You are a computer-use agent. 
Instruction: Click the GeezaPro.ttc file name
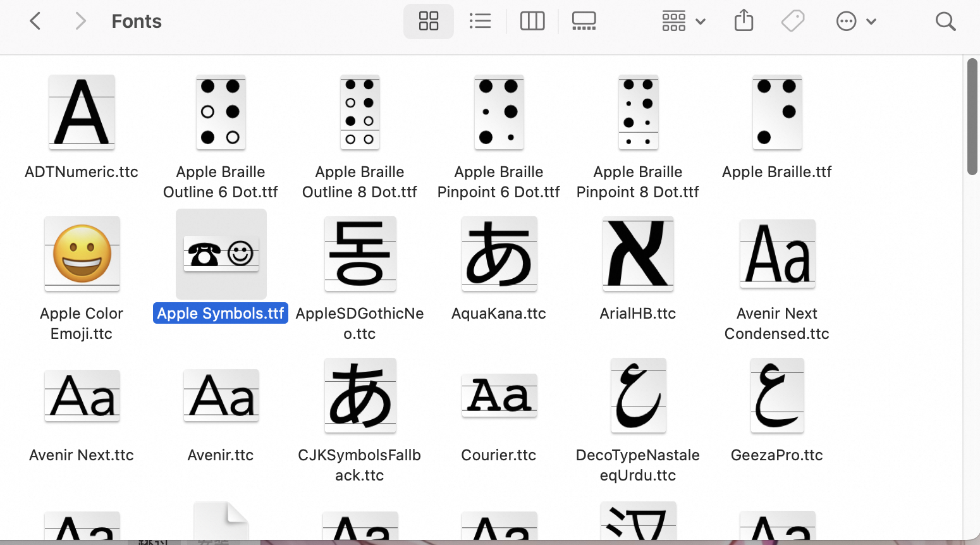777,455
